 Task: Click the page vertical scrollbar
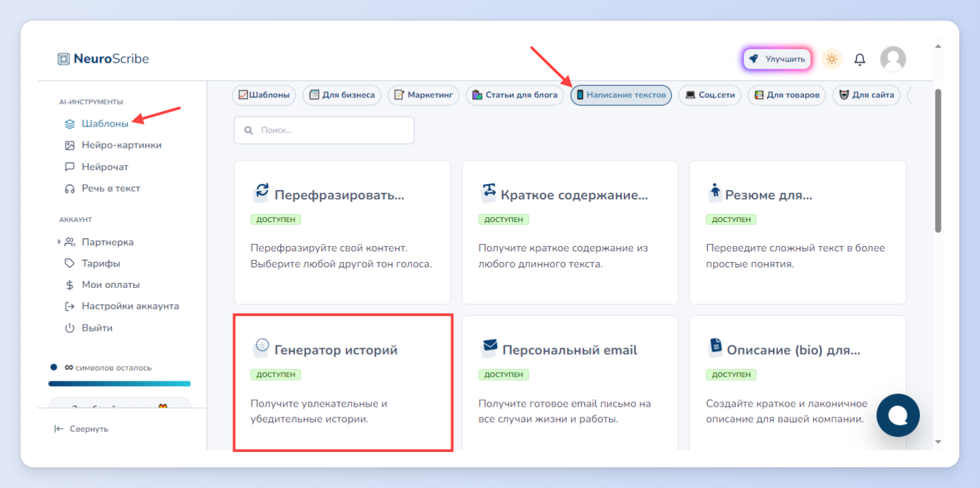pos(938,161)
